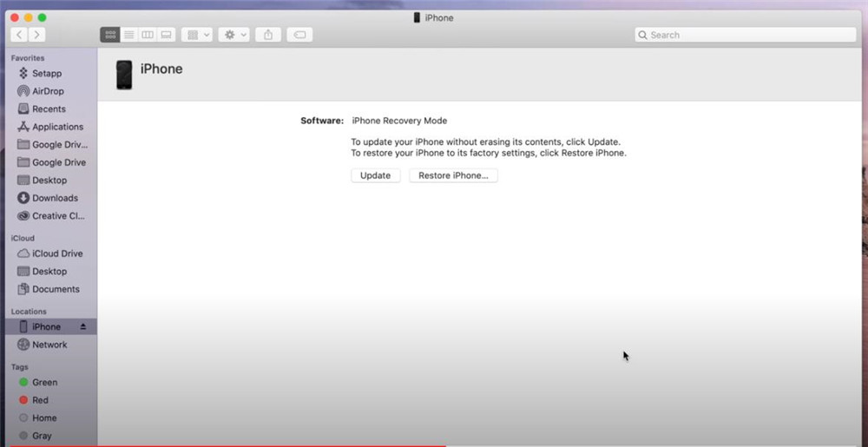Open Desktop under iCloud
Image resolution: width=868 pixels, height=447 pixels.
[x=51, y=272]
